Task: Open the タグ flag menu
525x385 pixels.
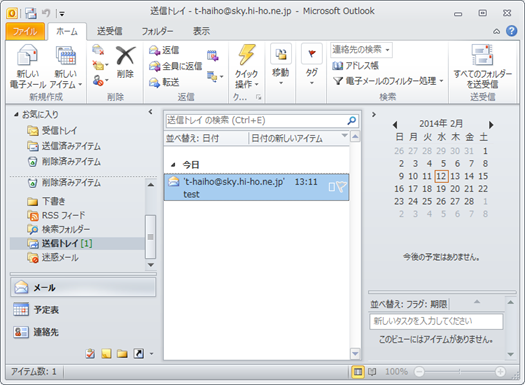Action: point(311,65)
